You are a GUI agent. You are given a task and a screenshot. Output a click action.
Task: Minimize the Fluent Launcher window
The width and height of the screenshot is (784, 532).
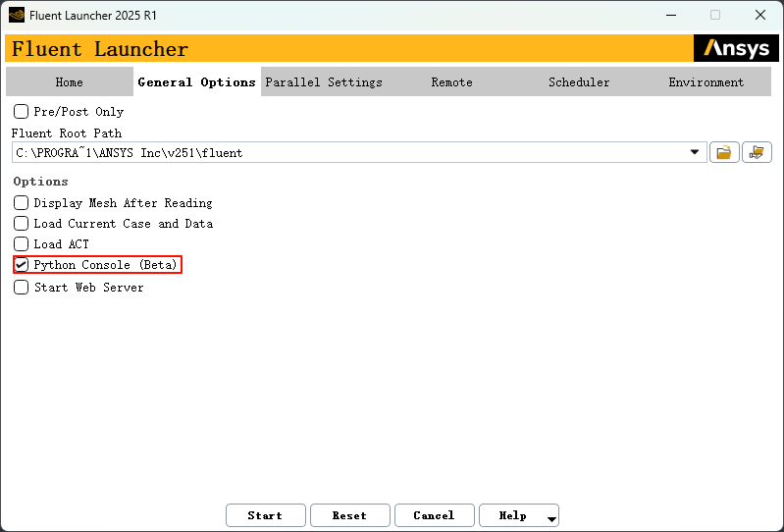tap(671, 15)
